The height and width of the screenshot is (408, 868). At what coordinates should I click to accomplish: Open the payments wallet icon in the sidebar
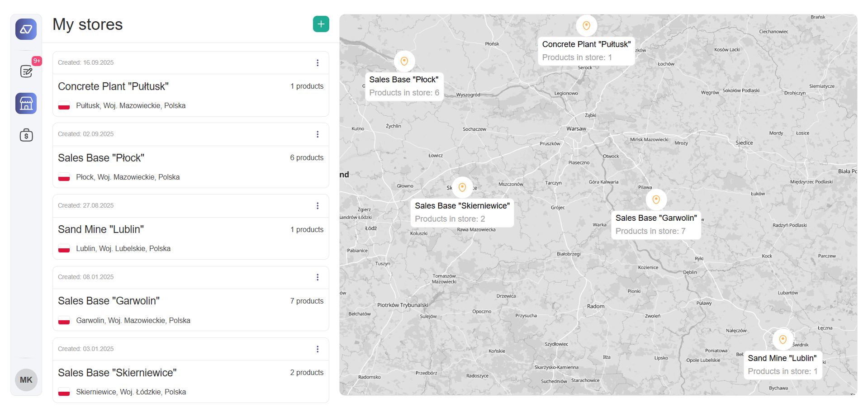(x=26, y=135)
